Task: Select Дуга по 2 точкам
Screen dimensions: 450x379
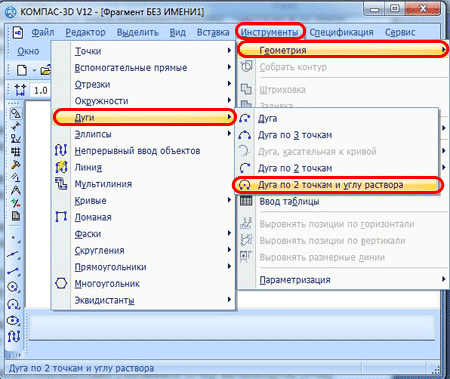Action: [x=337, y=168]
